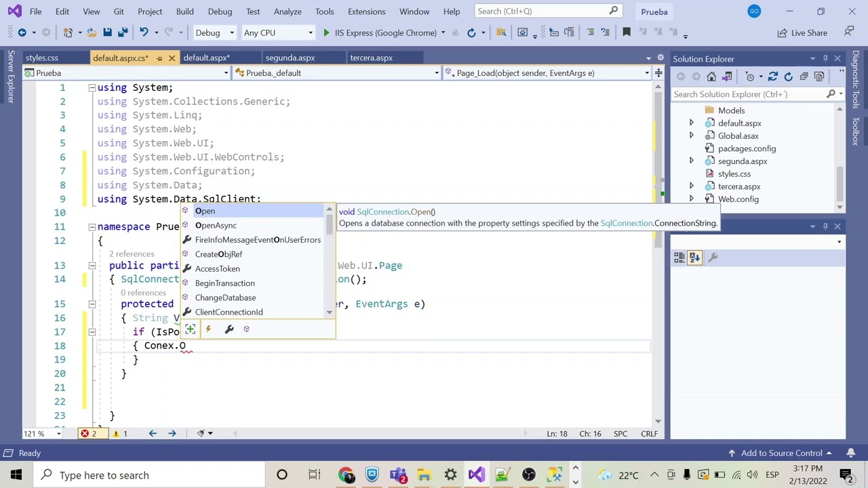Click the split editor icon

[658, 73]
